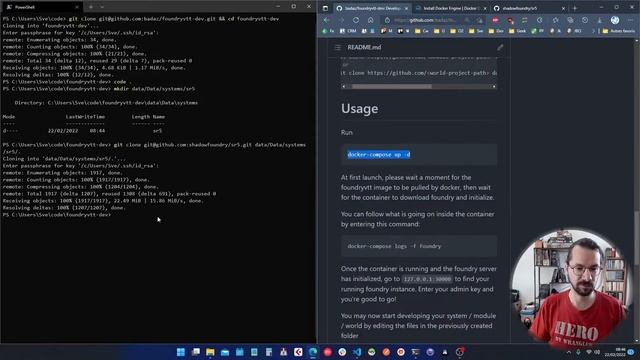The width and height of the screenshot is (640, 360).
Task: Click the github.com address bar
Action: click(x=433, y=20)
